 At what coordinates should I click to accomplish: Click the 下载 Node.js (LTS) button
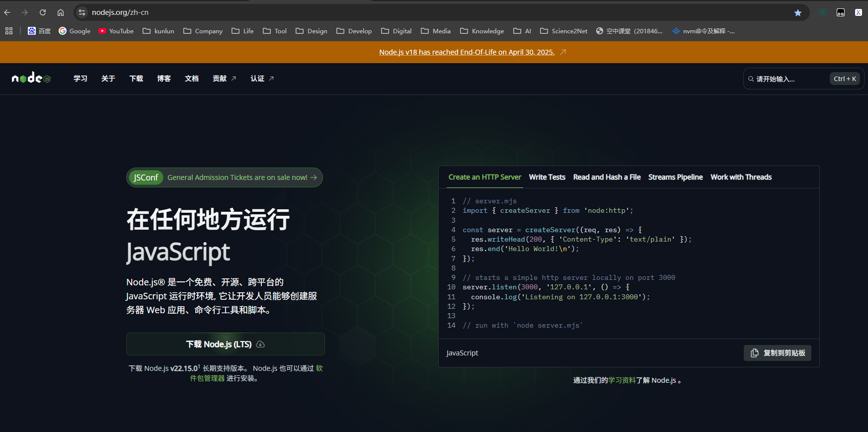click(x=226, y=344)
